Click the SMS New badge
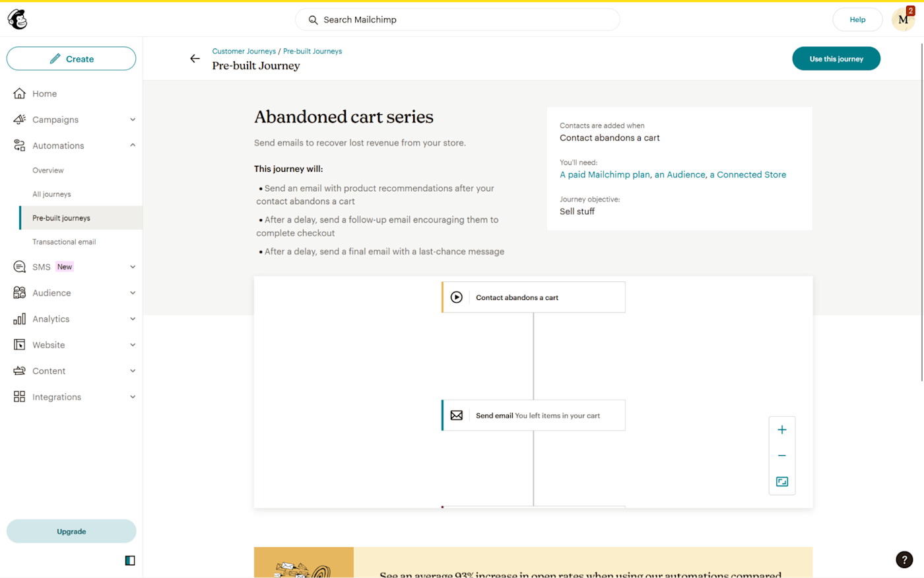Screen dimensions: 924x578 click(x=65, y=267)
